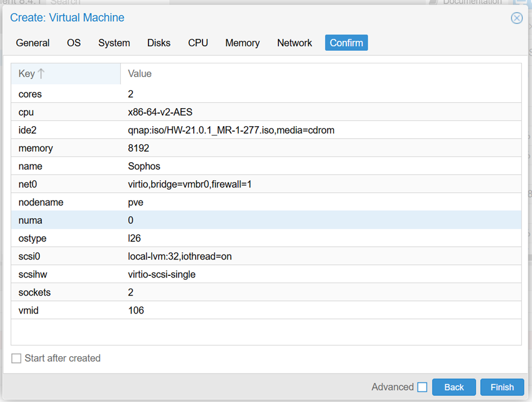Image resolution: width=532 pixels, height=402 pixels.
Task: Switch to the CPU tab
Action: pyautogui.click(x=198, y=43)
